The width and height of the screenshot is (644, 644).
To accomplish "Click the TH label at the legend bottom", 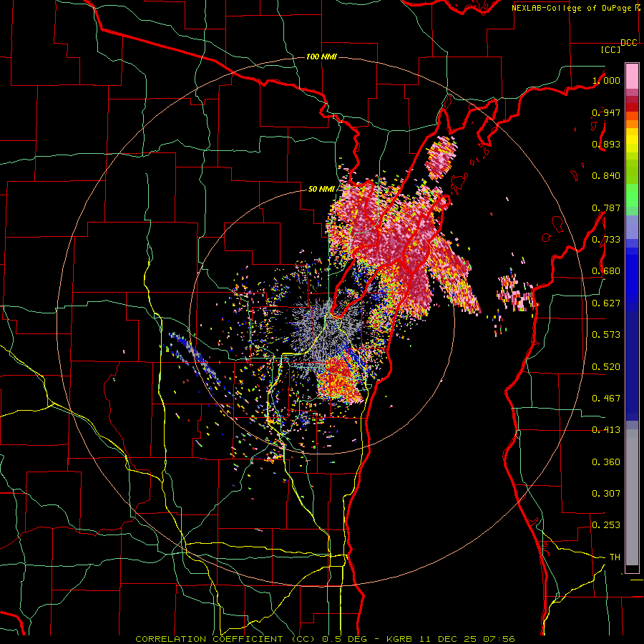I will click(615, 557).
